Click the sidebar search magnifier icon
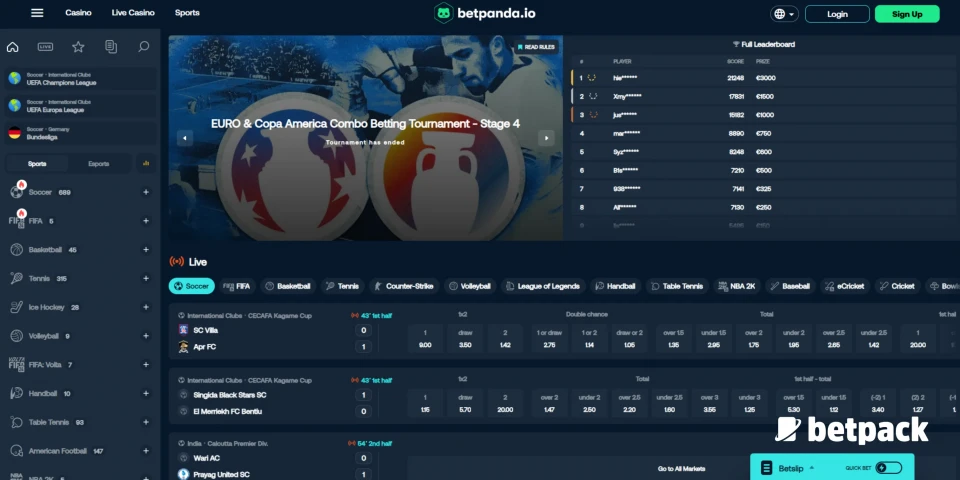Screen dimensions: 960x480 [x=144, y=47]
